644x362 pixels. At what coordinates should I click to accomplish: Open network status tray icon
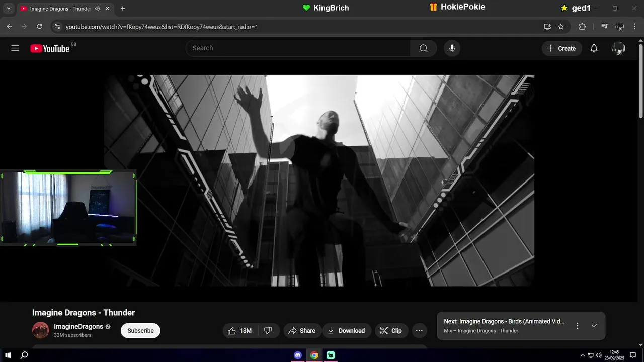tap(591, 355)
